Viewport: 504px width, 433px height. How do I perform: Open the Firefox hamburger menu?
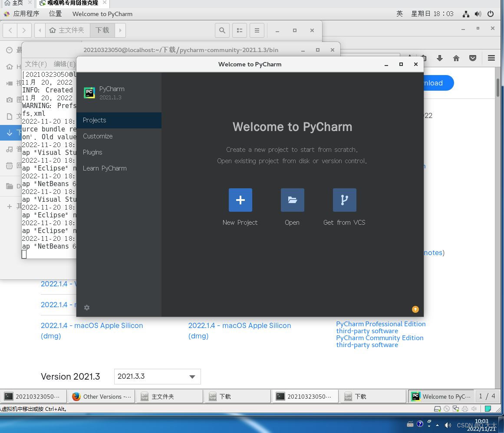click(491, 58)
